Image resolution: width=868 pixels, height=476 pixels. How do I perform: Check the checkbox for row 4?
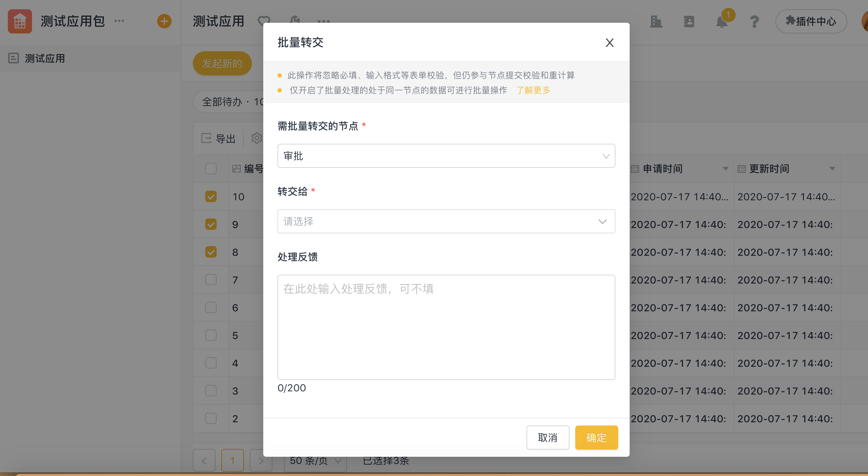click(211, 363)
